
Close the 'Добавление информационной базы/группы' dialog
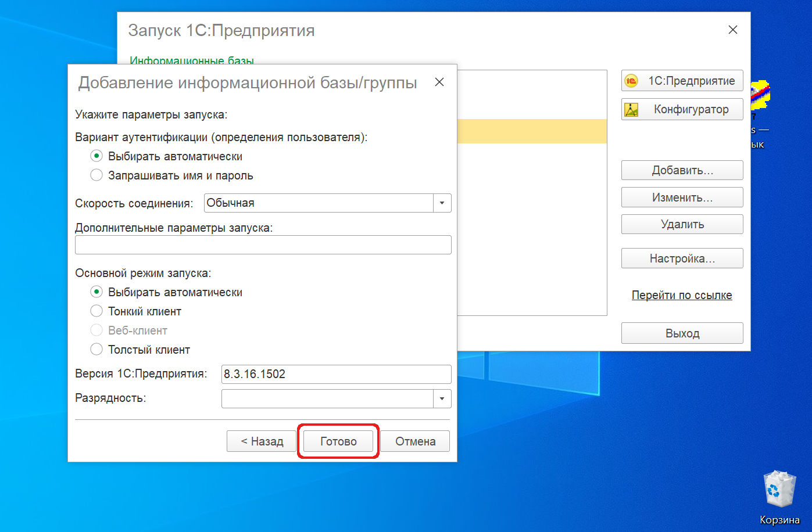coord(439,82)
